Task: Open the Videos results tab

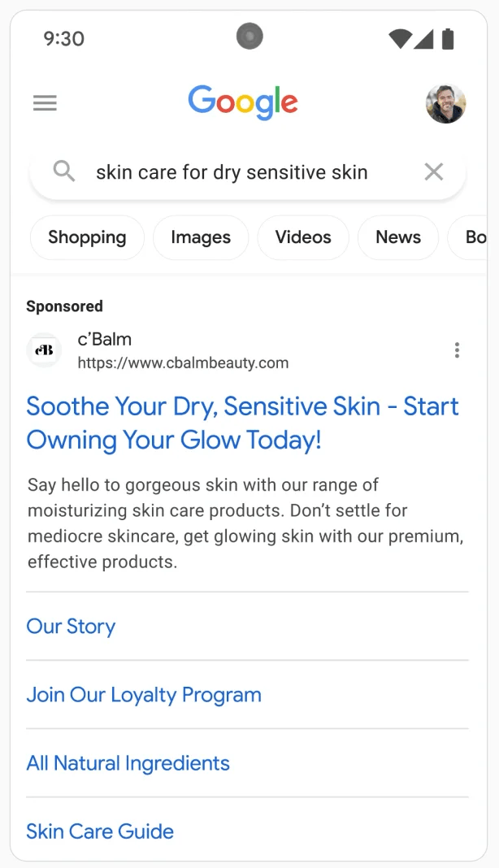Action: (303, 237)
